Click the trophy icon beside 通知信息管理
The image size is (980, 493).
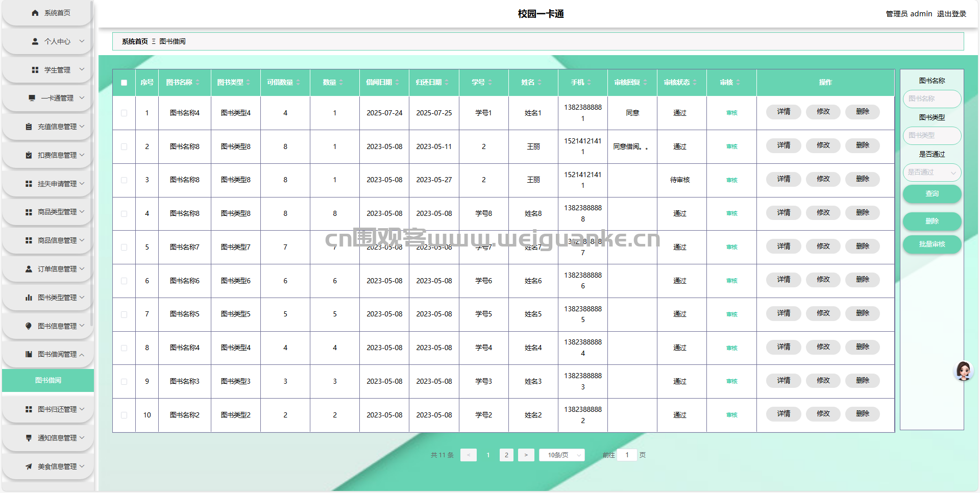(29, 438)
